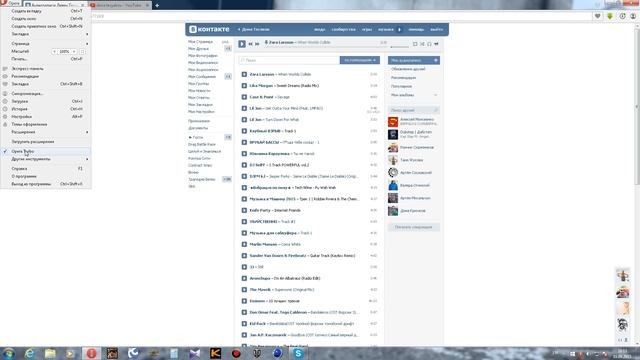
Task: Play The Mavrik Supernova track
Action: (x=244, y=289)
